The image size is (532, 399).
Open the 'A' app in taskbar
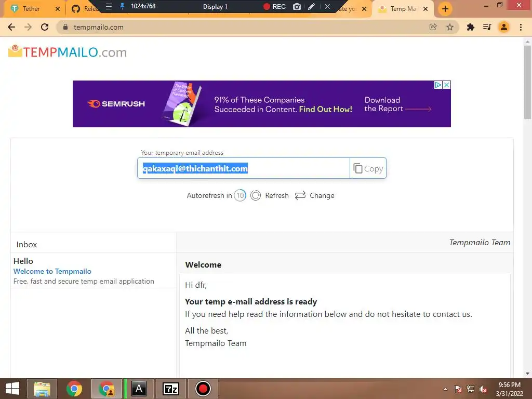(x=139, y=389)
